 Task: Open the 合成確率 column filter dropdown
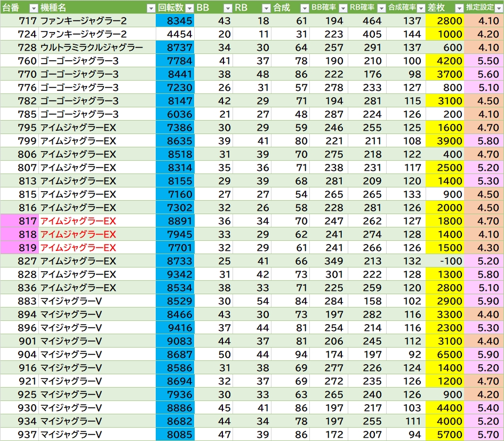pos(421,9)
